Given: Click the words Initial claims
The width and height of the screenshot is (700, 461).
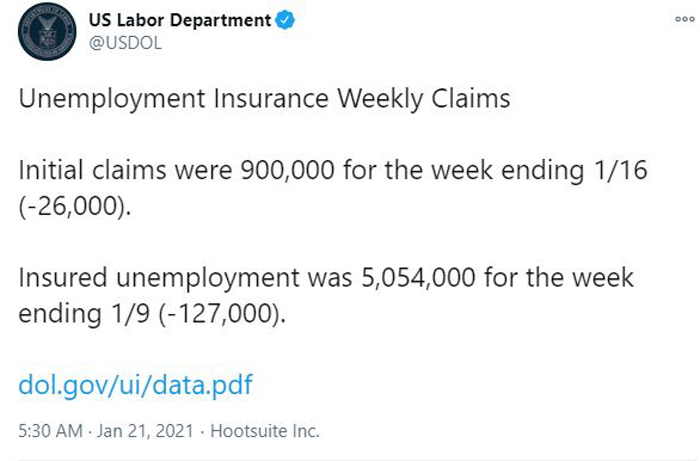Looking at the screenshot, I should pos(92,170).
